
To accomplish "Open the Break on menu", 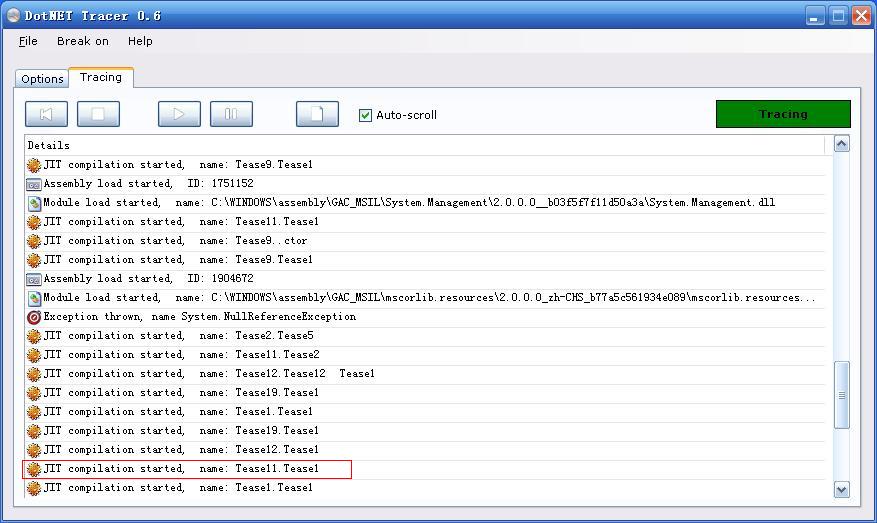I will pyautogui.click(x=83, y=41).
